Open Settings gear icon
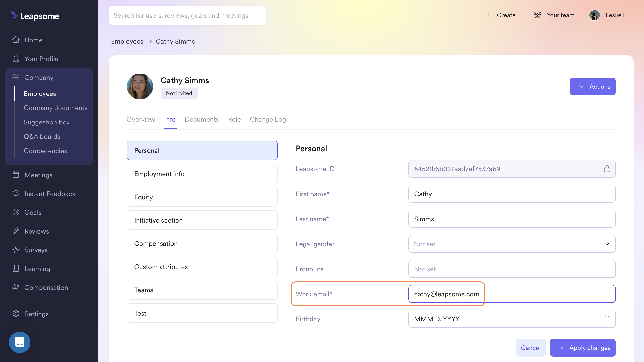 [16, 314]
